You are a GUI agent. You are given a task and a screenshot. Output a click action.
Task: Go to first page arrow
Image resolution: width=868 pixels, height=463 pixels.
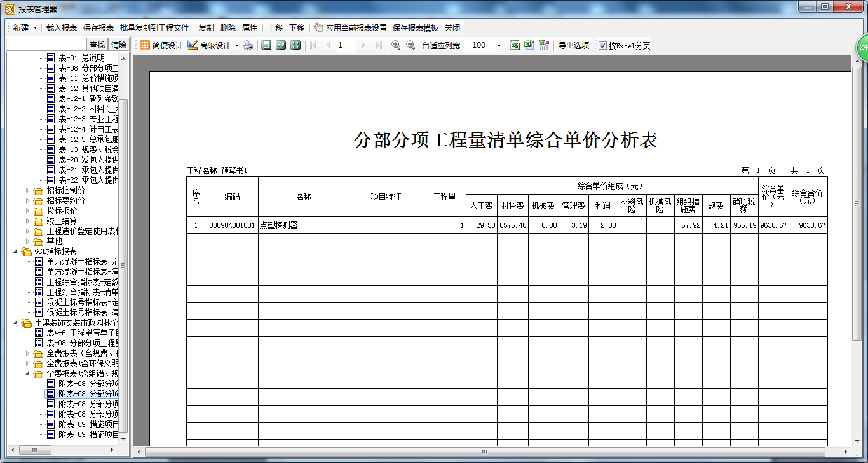[313, 46]
